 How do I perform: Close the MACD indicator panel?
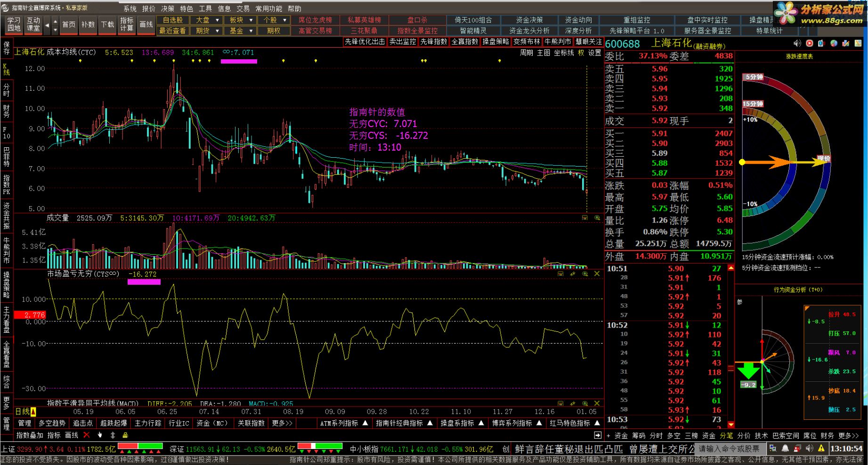click(x=597, y=403)
